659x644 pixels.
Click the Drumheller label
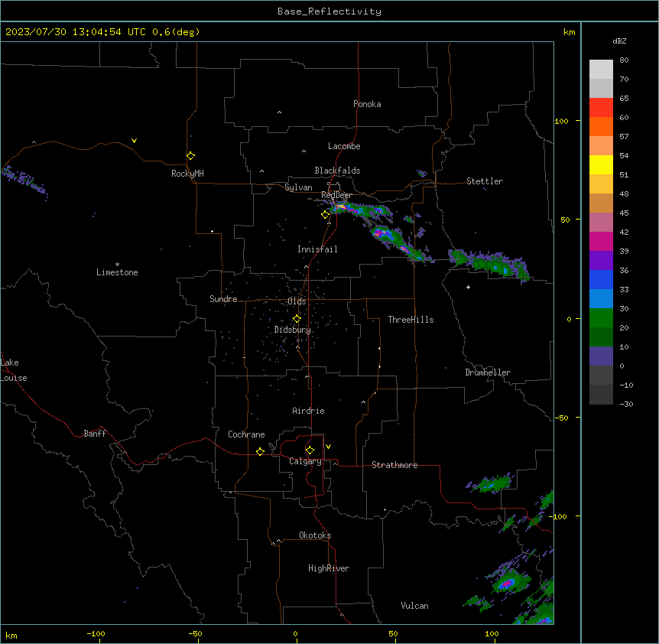(x=488, y=372)
